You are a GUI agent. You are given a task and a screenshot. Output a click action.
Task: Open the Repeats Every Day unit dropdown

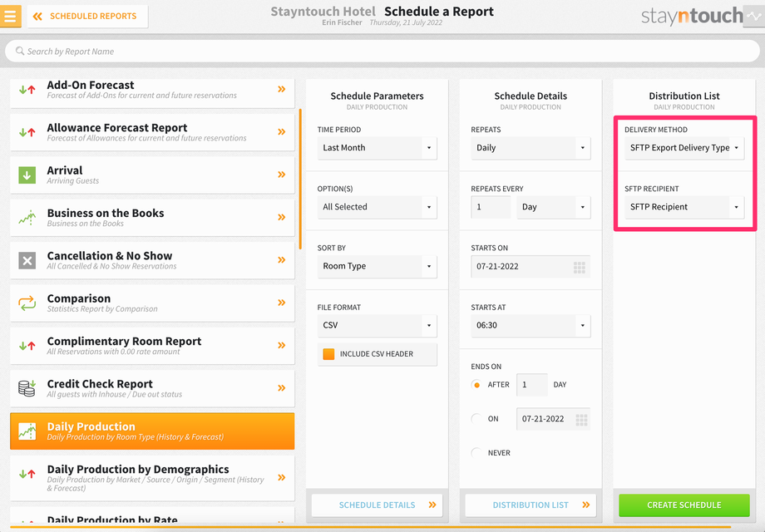point(554,207)
